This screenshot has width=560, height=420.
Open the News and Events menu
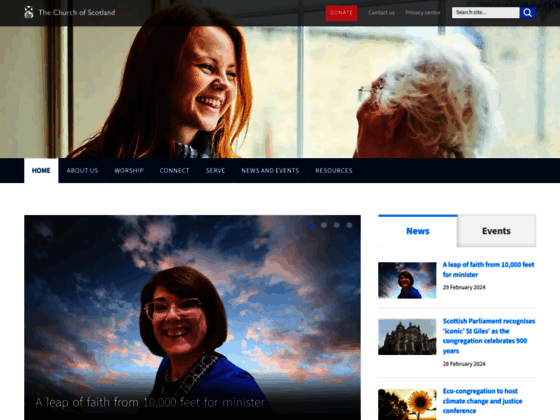270,171
